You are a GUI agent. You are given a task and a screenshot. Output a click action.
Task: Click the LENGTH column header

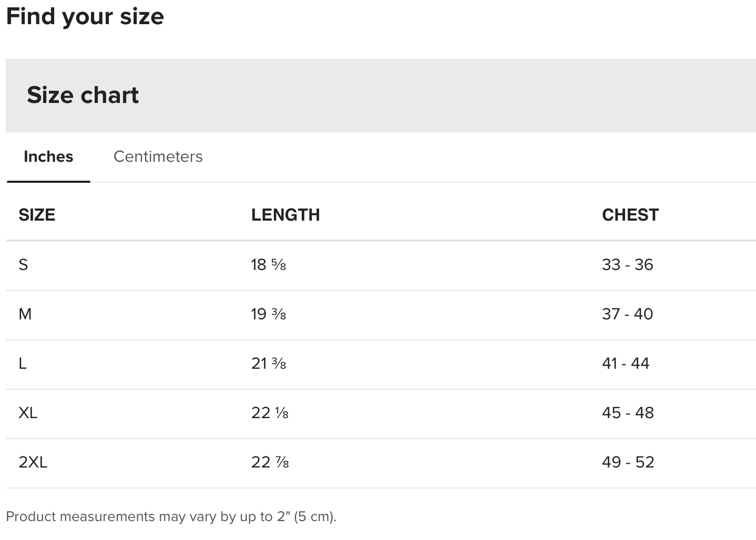285,215
